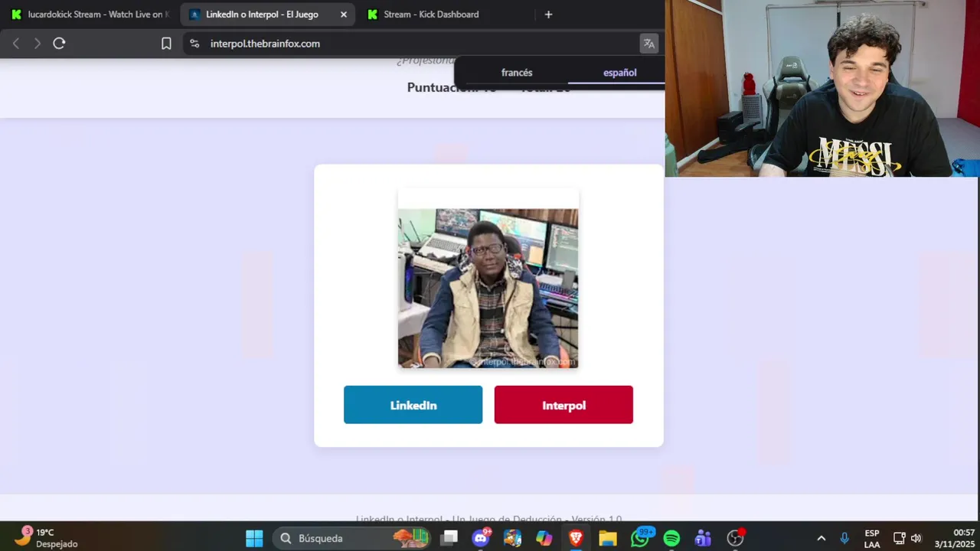This screenshot has height=551, width=980.
Task: Open the Windows Start menu
Action: [254, 538]
